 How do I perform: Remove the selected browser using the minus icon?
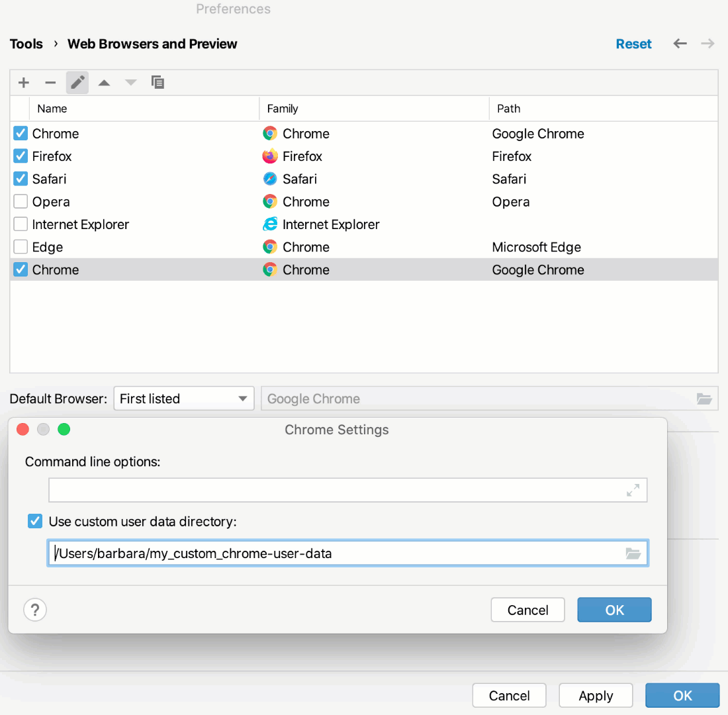pyautogui.click(x=50, y=82)
